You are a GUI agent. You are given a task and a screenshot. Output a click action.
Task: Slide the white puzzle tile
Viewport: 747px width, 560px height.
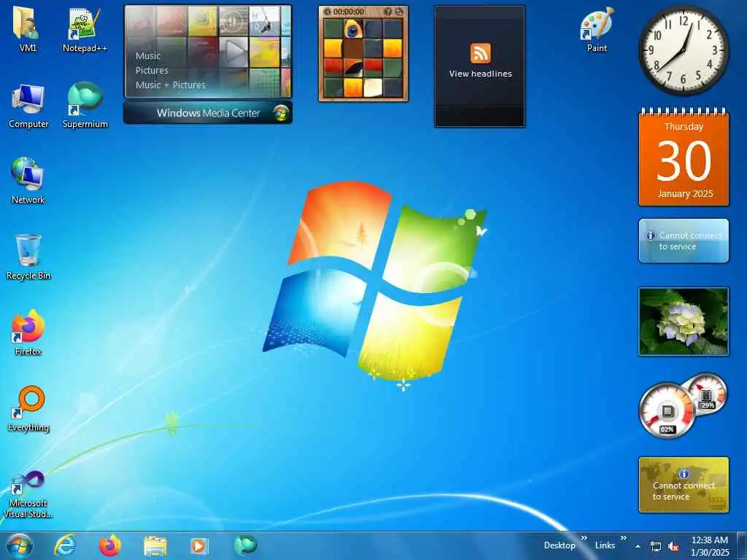pos(373,87)
